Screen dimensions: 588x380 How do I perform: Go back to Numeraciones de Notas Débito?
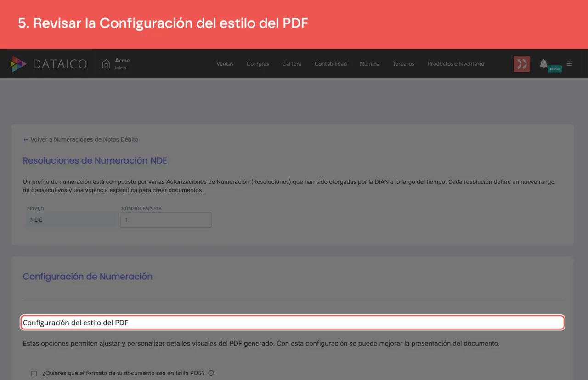pos(80,139)
